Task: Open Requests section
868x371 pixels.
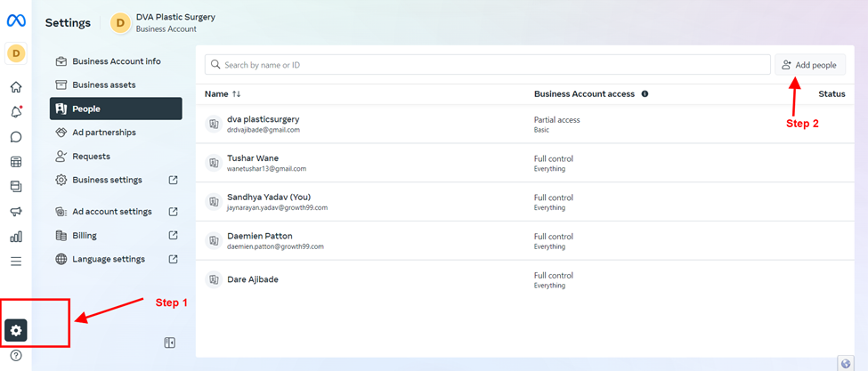Action: click(x=116, y=157)
